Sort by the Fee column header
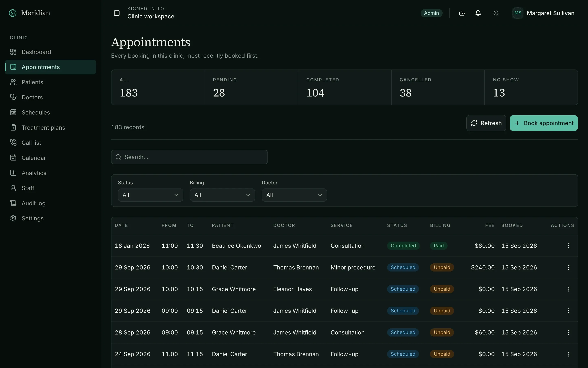 pyautogui.click(x=490, y=225)
